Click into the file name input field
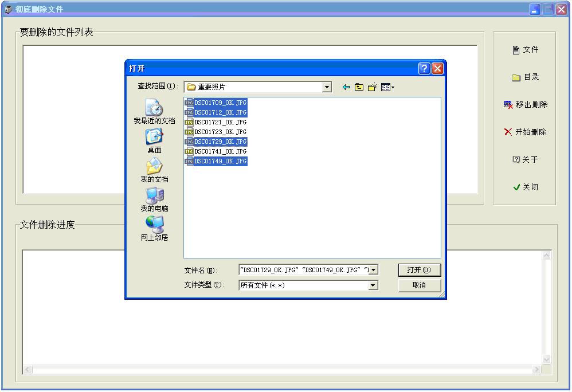This screenshot has height=392, width=572. pyautogui.click(x=304, y=270)
